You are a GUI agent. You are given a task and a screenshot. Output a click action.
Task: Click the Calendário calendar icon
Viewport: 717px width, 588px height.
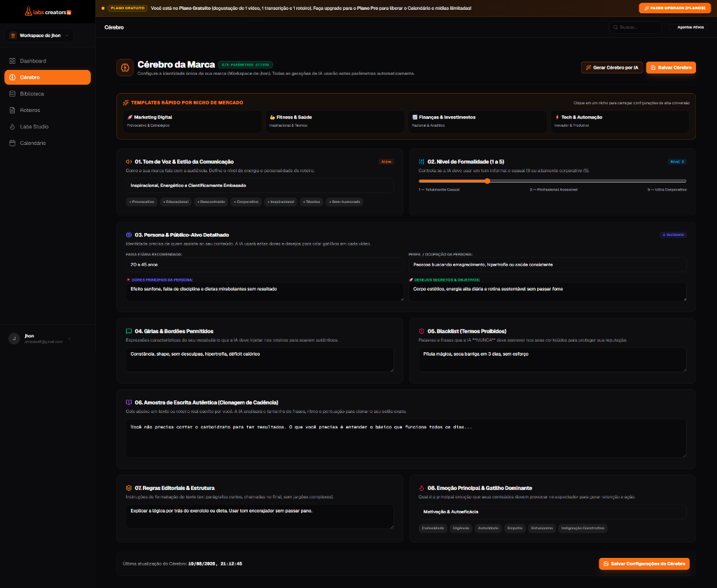(x=13, y=143)
